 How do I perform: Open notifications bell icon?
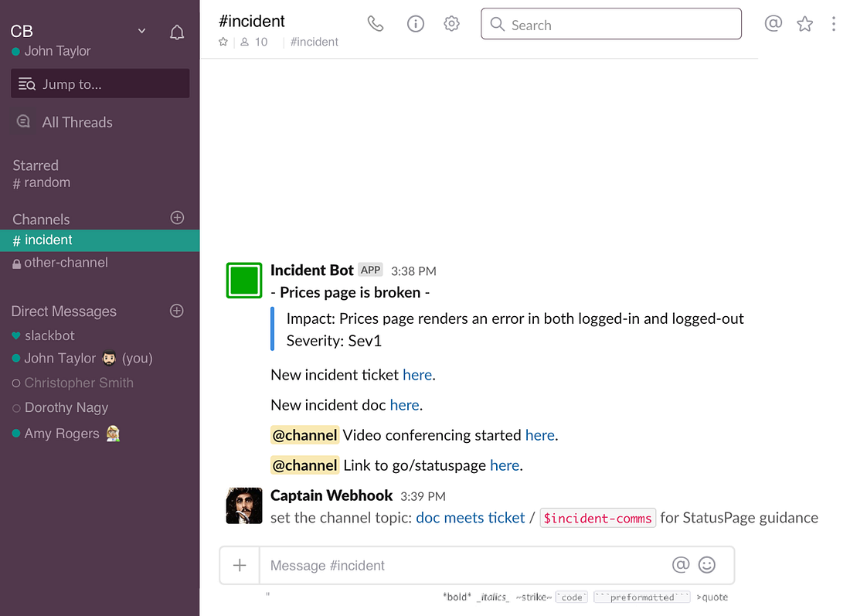click(177, 32)
